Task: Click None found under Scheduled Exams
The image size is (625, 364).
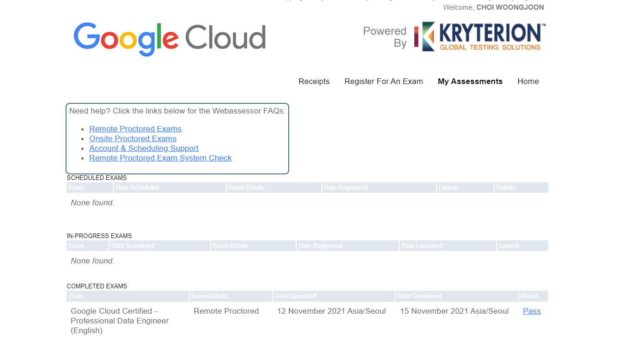Action: tap(92, 203)
